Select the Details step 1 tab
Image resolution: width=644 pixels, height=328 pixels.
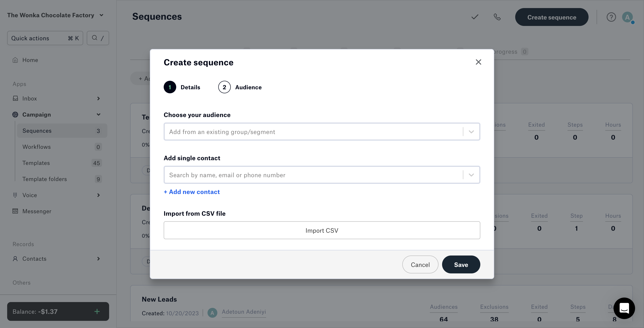(x=182, y=87)
